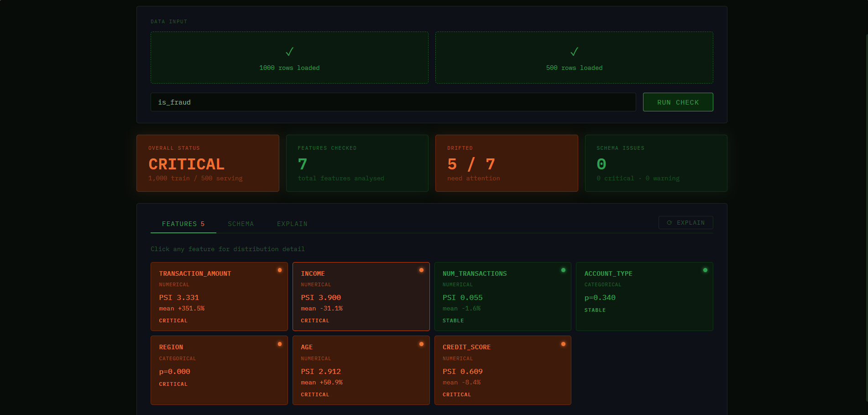Viewport: 868px width, 415px height.
Task: Click the orange dot on the REGION card
Action: (x=280, y=344)
